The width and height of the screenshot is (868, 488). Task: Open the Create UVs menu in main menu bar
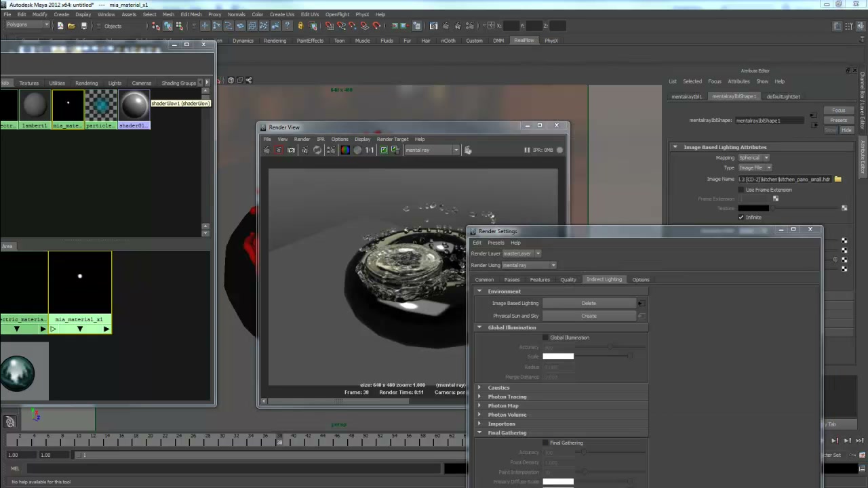[282, 14]
